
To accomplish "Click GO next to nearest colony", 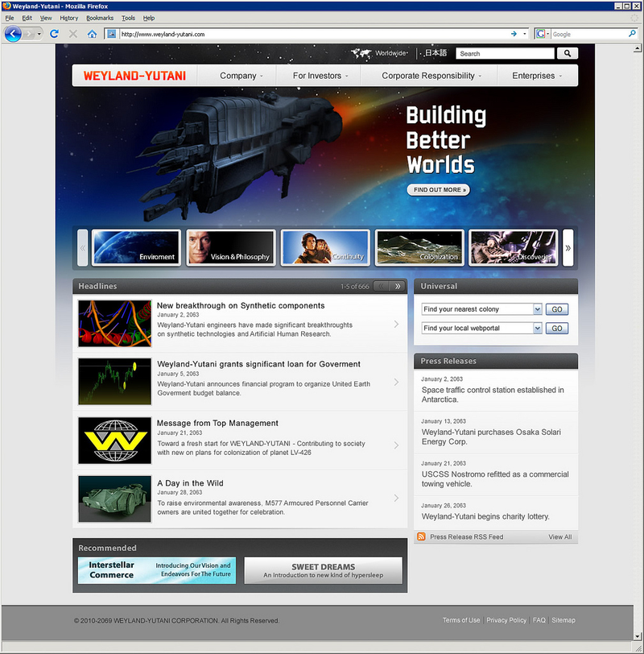I will (x=557, y=309).
